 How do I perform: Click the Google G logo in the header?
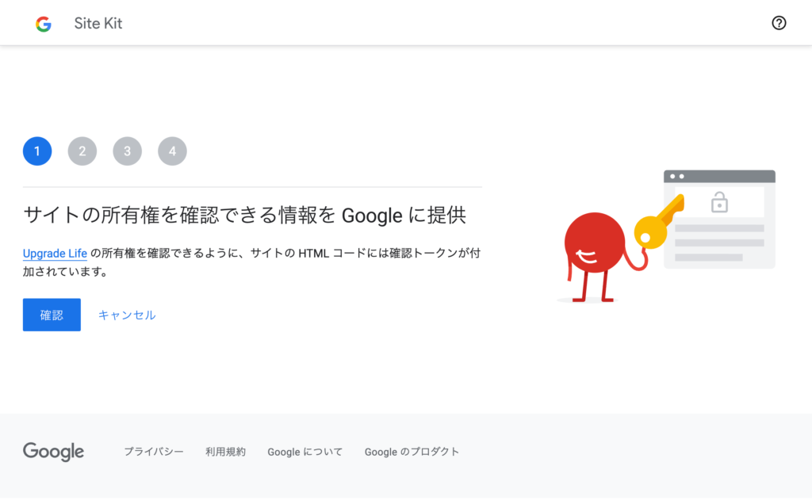pos(44,24)
